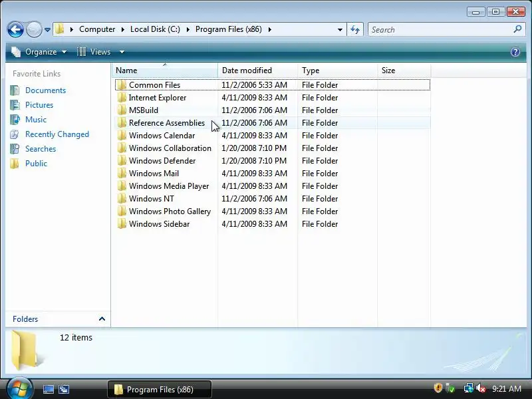Viewport: 532px width, 399px height.
Task: Click the Pictures icon in the sidebar
Action: tap(15, 105)
